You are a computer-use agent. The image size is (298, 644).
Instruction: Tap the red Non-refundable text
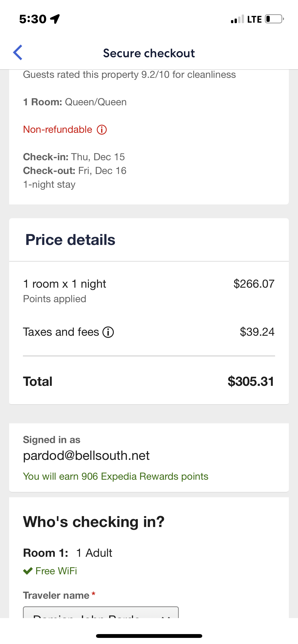(58, 130)
